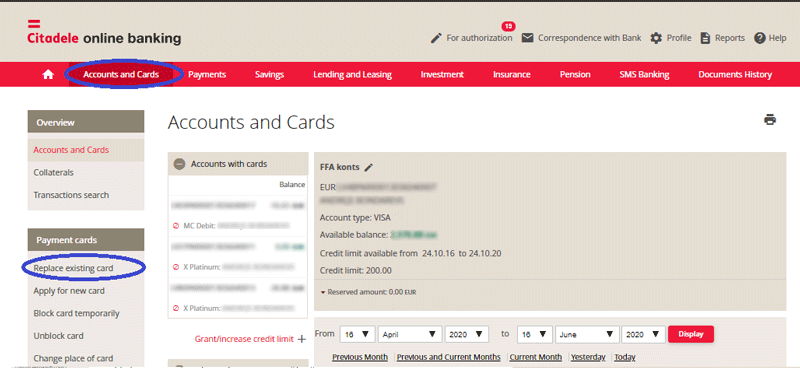
Task: Click the Current Month link
Action: pos(536,357)
